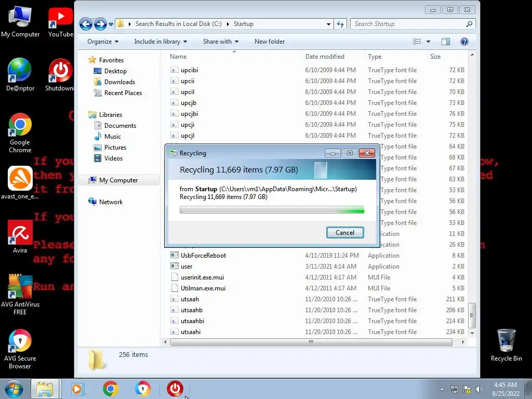The width and height of the screenshot is (532, 399).
Task: Open the recent pages dropdown arrow
Action: coord(111,24)
